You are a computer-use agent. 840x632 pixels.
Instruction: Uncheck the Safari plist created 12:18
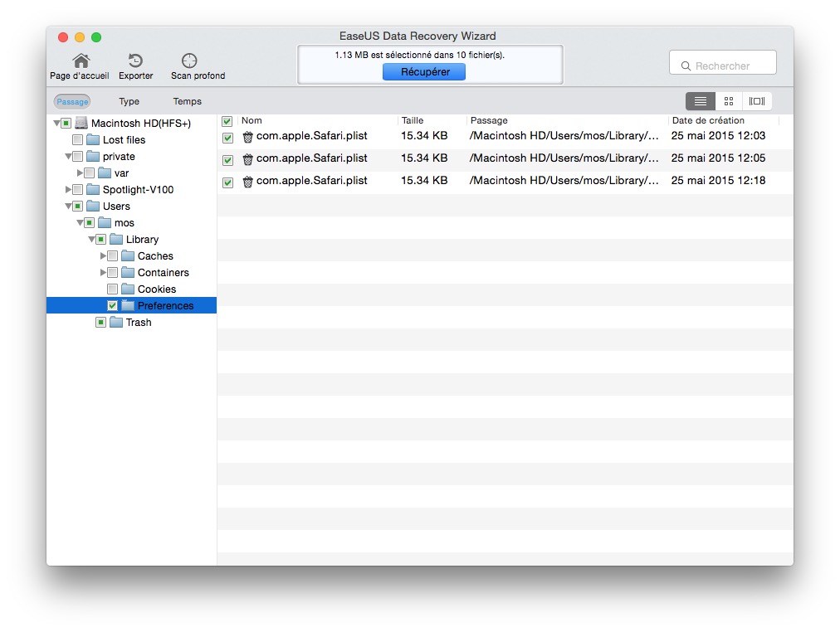coord(227,182)
